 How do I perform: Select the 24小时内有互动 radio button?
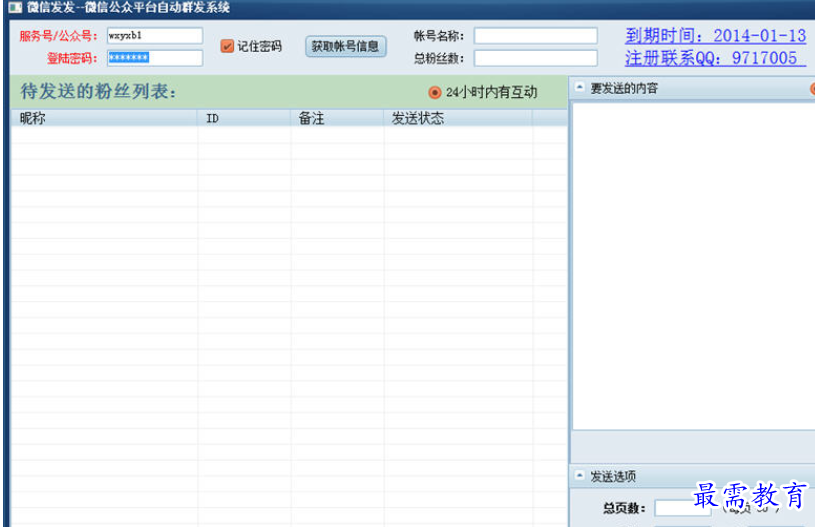(435, 93)
